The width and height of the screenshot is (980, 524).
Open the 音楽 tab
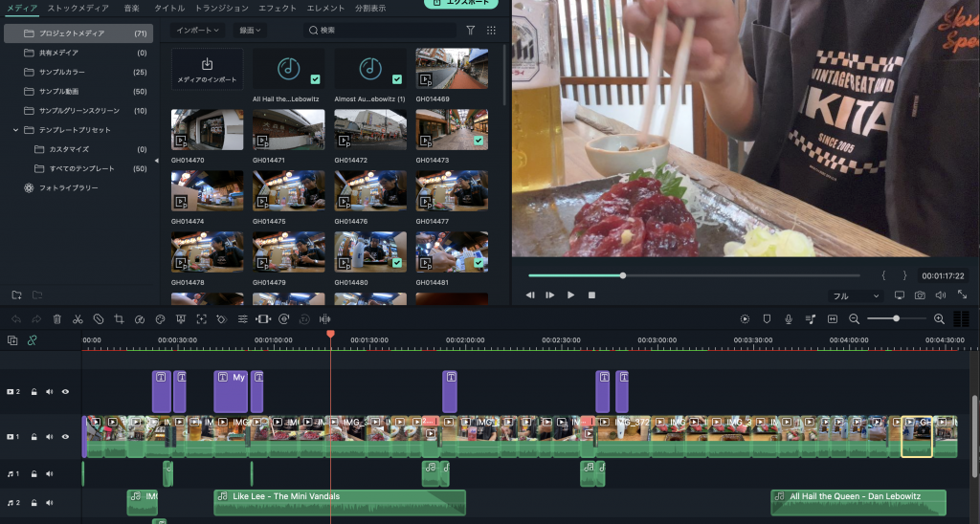tap(131, 8)
